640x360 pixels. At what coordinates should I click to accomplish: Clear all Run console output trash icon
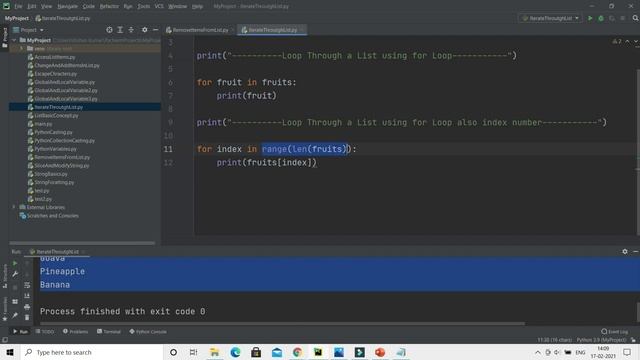click(x=27, y=317)
